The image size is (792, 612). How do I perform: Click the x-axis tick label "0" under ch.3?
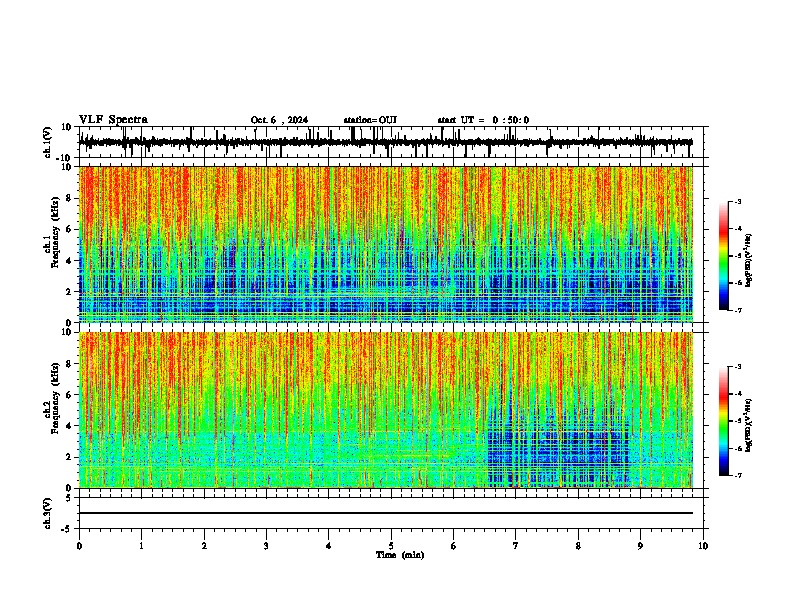(x=79, y=546)
